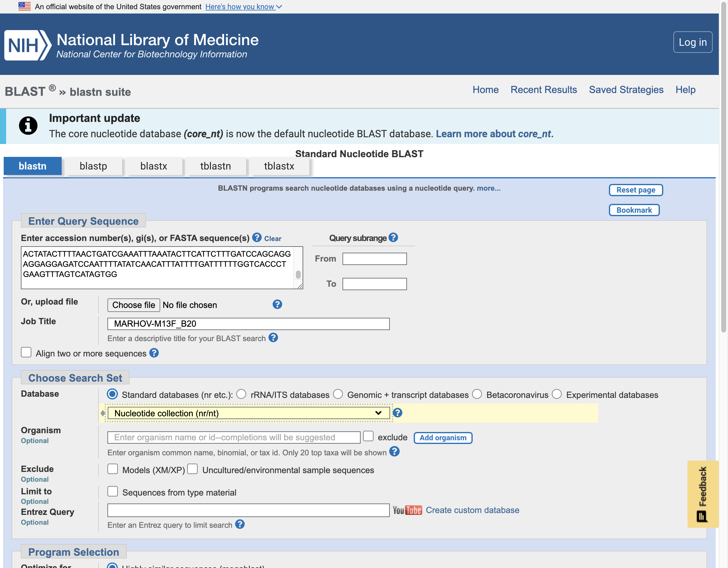Click the US flag icon
Image resolution: width=728 pixels, height=568 pixels.
coord(24,6)
